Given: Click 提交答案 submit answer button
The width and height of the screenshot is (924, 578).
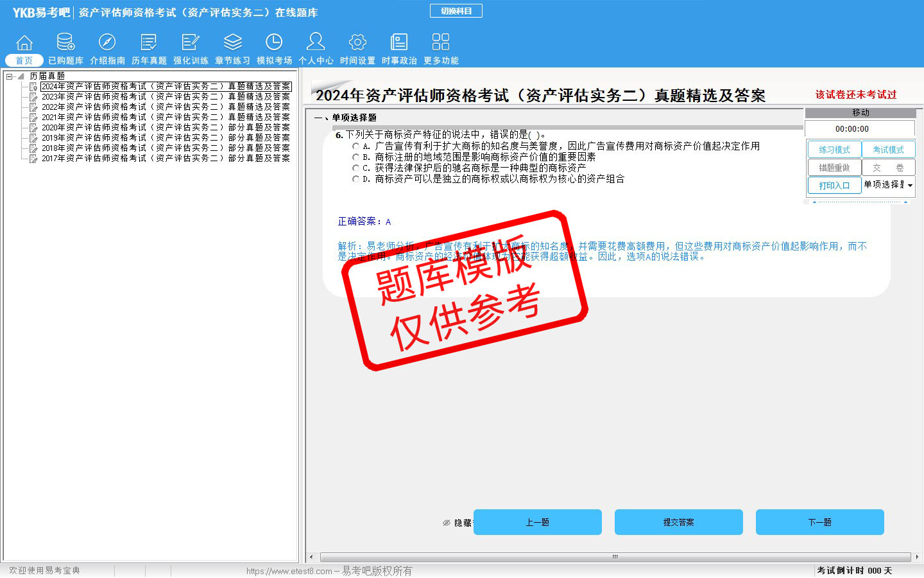Looking at the screenshot, I should [678, 522].
